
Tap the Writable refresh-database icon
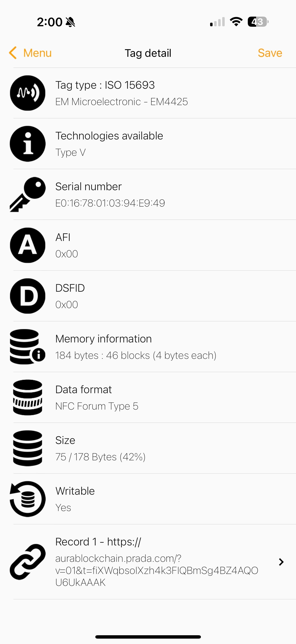28,499
